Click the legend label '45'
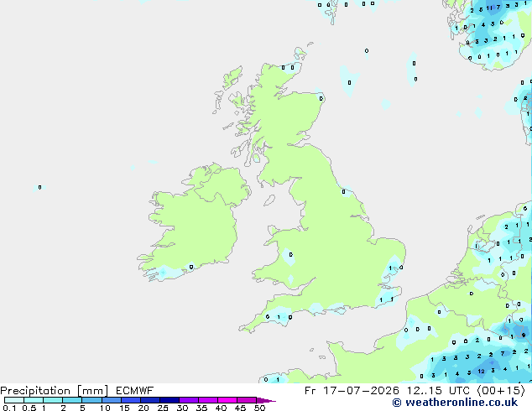The height and width of the screenshot is (411, 532). [x=240, y=408]
